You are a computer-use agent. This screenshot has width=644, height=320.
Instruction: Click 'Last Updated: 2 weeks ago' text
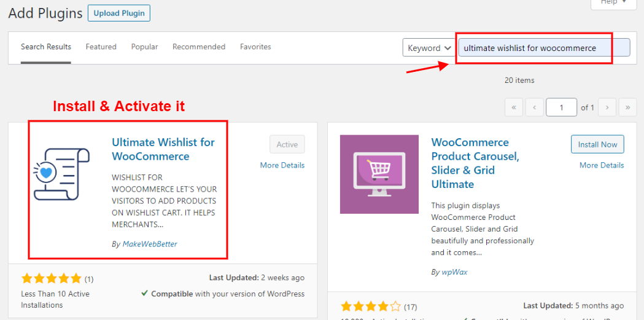pos(257,278)
